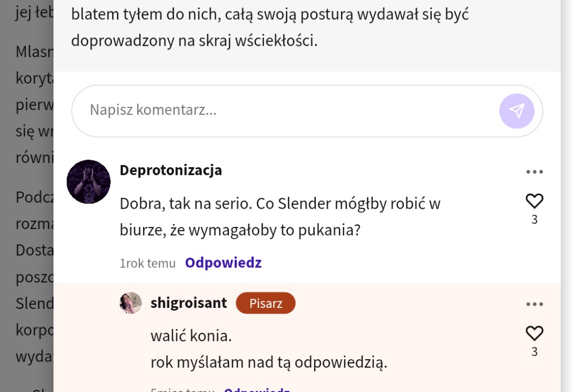Click the quoted paragraph above the comment box

click(270, 27)
